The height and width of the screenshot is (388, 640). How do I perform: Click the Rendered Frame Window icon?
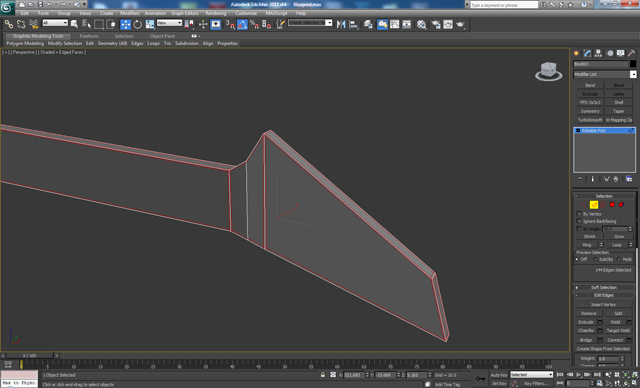[x=448, y=24]
